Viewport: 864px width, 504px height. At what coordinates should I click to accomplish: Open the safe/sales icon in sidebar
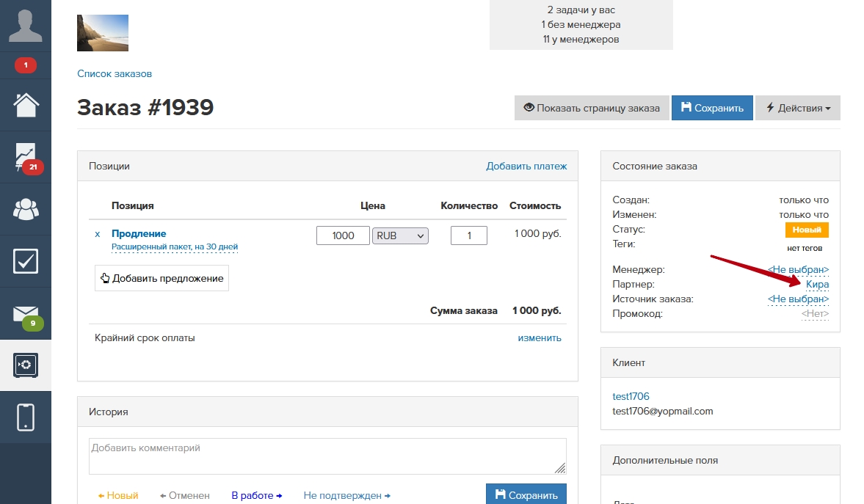(x=26, y=365)
